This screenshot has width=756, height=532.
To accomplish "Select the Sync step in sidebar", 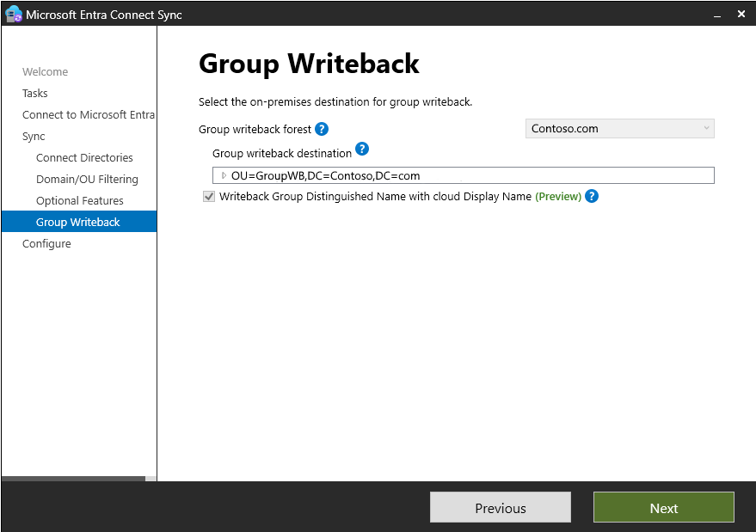I will [x=34, y=137].
